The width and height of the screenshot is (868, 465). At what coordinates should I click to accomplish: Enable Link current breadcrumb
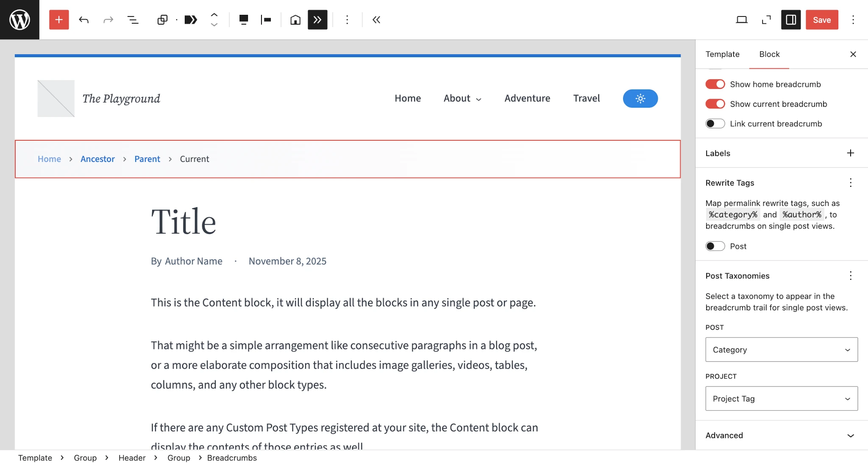pyautogui.click(x=715, y=123)
